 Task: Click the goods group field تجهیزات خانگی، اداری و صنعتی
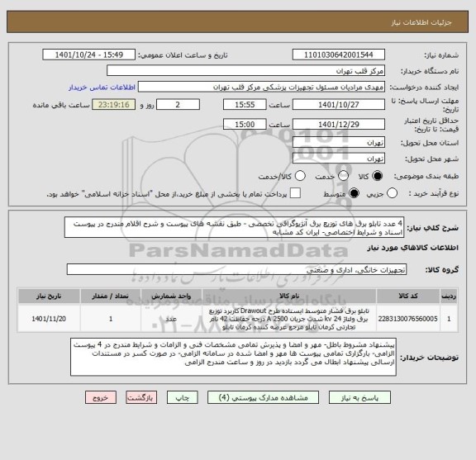coord(236,269)
